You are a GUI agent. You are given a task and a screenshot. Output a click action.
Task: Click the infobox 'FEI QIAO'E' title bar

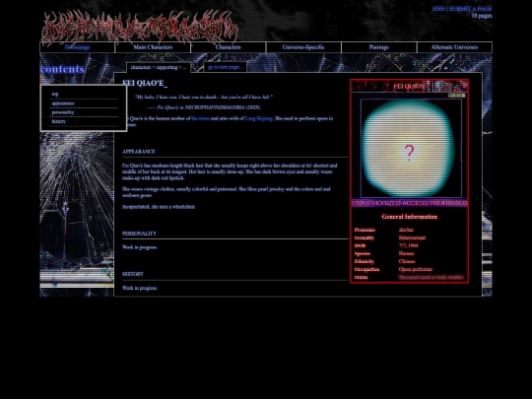[410, 86]
